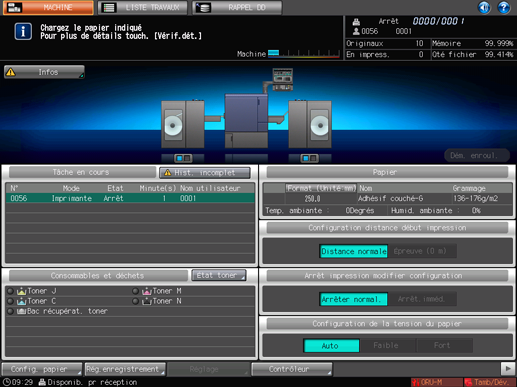Click the user icon next to 0056

[356, 31]
